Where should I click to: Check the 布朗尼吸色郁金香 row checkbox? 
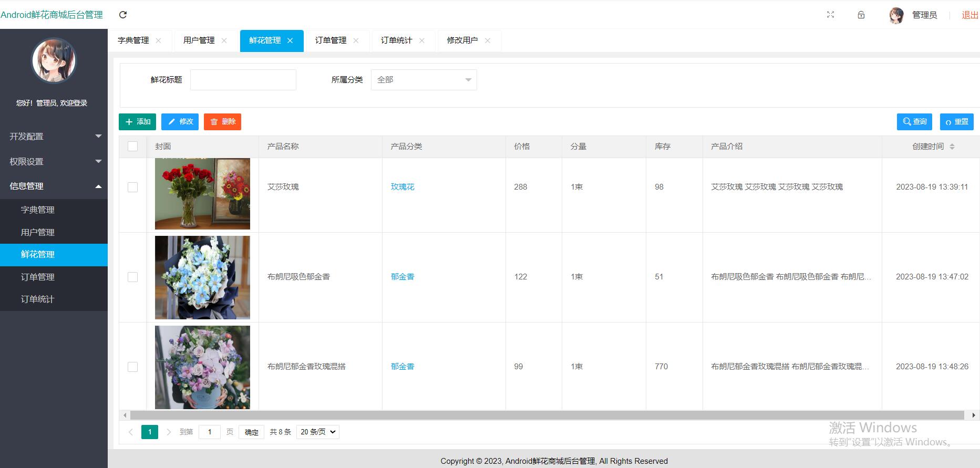133,277
